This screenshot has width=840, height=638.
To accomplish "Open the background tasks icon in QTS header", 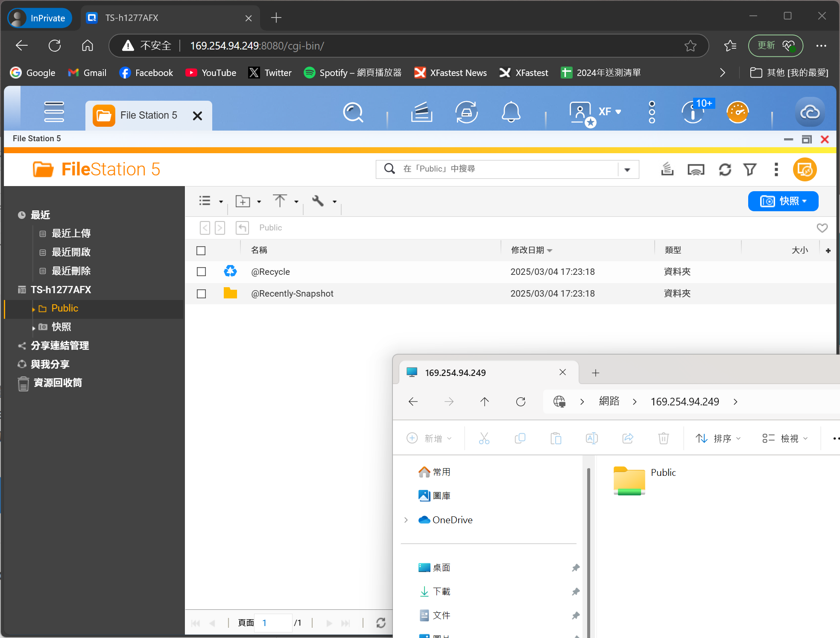I will (421, 112).
